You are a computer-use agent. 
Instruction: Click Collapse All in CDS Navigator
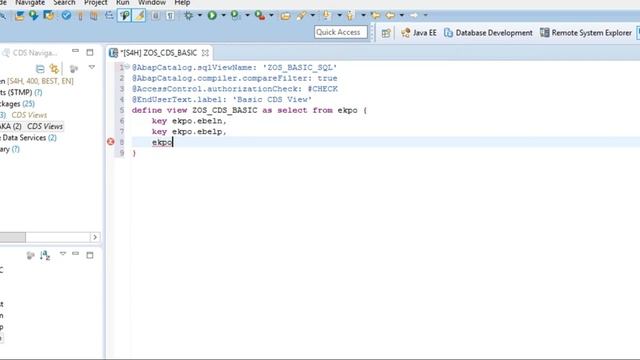pos(40,68)
